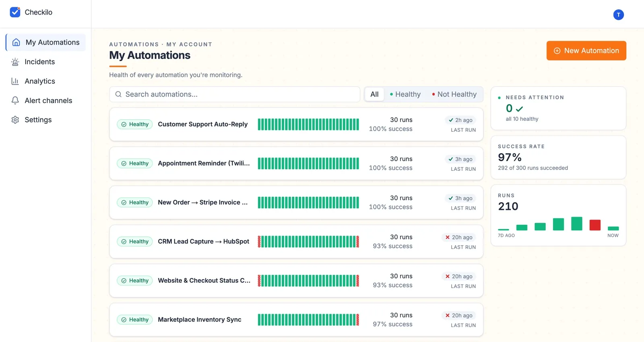Click '20h ago' chip on Website & Checkout row

(459, 276)
